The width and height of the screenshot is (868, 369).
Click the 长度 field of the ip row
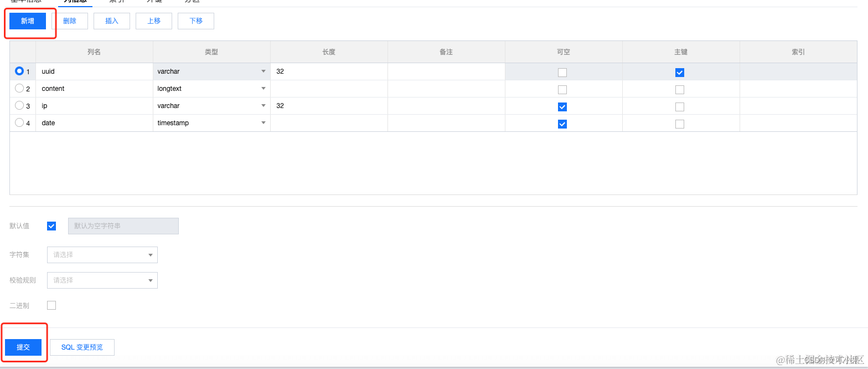tap(329, 106)
